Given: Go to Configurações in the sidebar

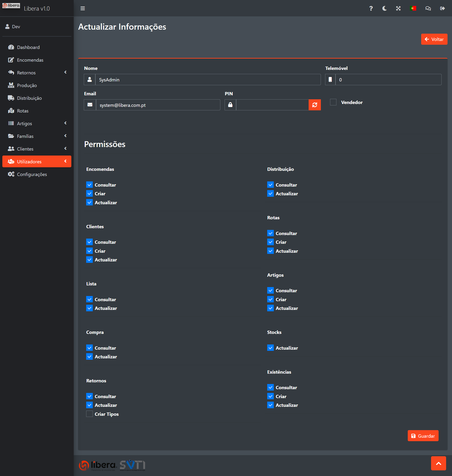Looking at the screenshot, I should (32, 174).
